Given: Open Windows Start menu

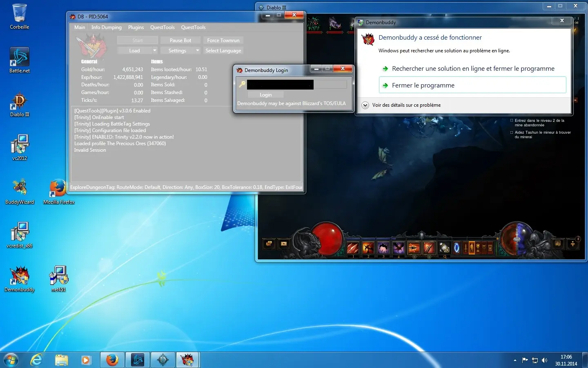Looking at the screenshot, I should click(11, 360).
